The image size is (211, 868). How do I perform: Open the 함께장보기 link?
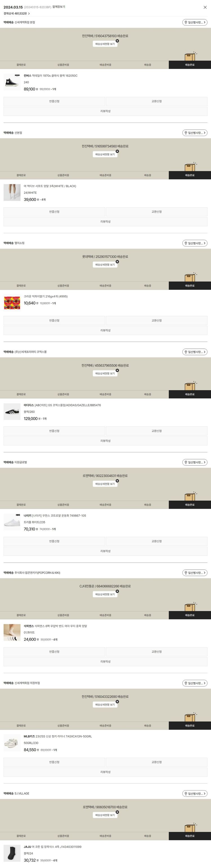click(59, 7)
